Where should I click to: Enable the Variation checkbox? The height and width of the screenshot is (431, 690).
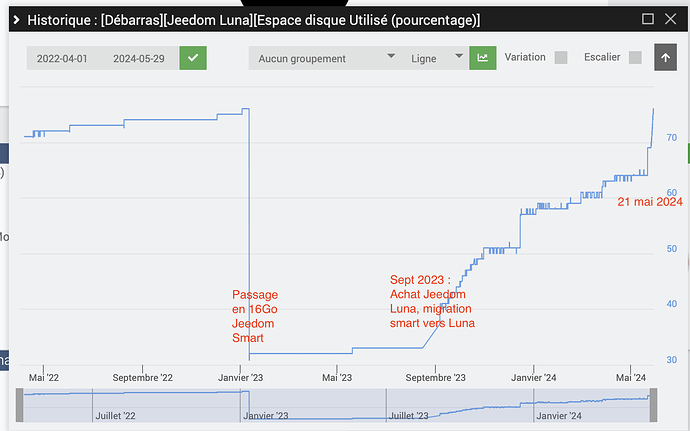561,58
